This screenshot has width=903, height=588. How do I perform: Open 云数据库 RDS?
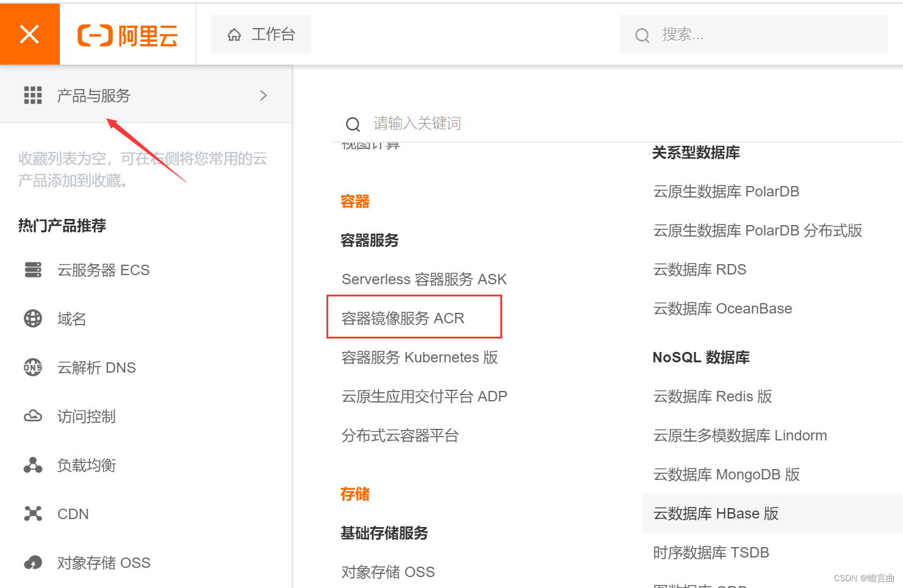click(x=700, y=270)
